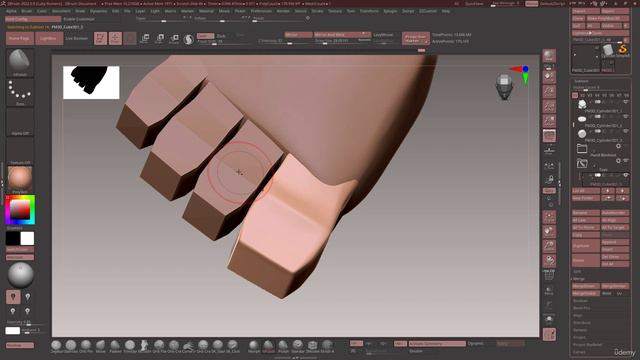Click the Mirror And Weld button
The image size is (640, 360).
click(342, 35)
